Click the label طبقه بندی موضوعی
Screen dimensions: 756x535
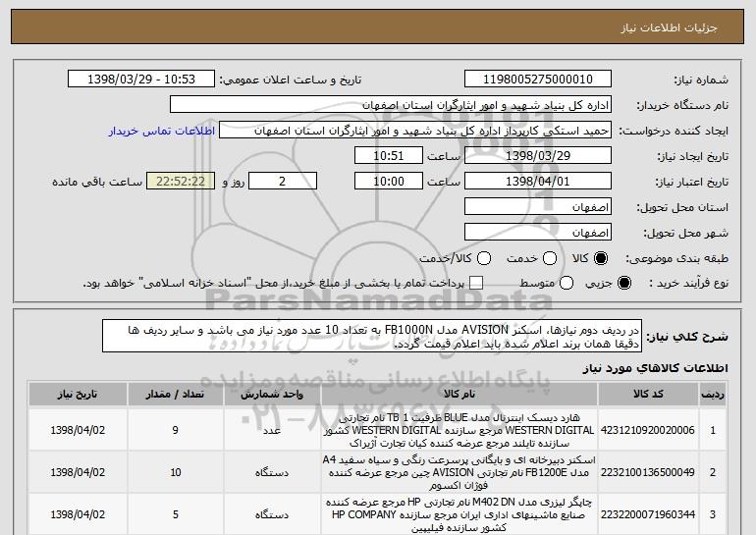[x=676, y=259]
